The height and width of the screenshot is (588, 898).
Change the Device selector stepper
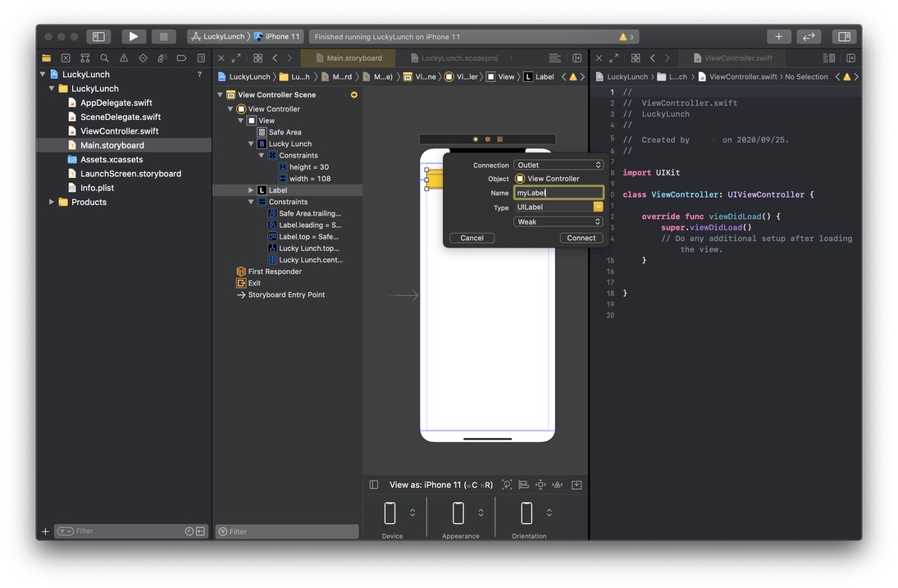[x=413, y=513]
